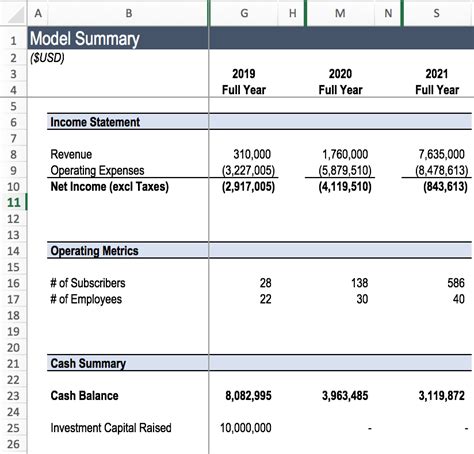Image resolution: width=474 pixels, height=454 pixels.
Task: Click the select-all corner triangle
Action: pos(15,15)
